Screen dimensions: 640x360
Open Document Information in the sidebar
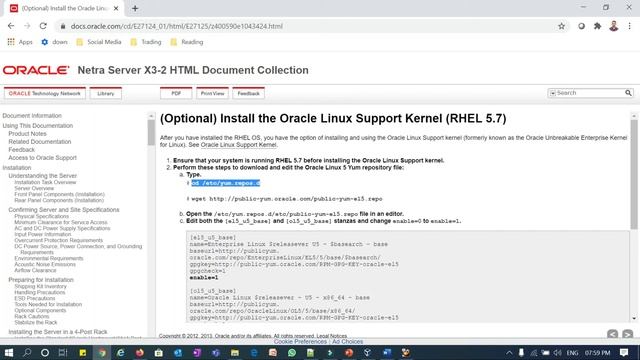click(x=32, y=116)
